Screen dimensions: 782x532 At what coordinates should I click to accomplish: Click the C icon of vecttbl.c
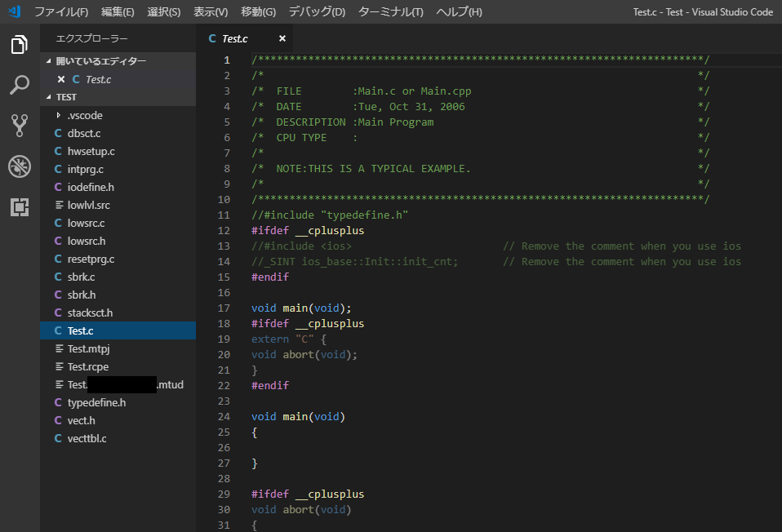[58, 438]
